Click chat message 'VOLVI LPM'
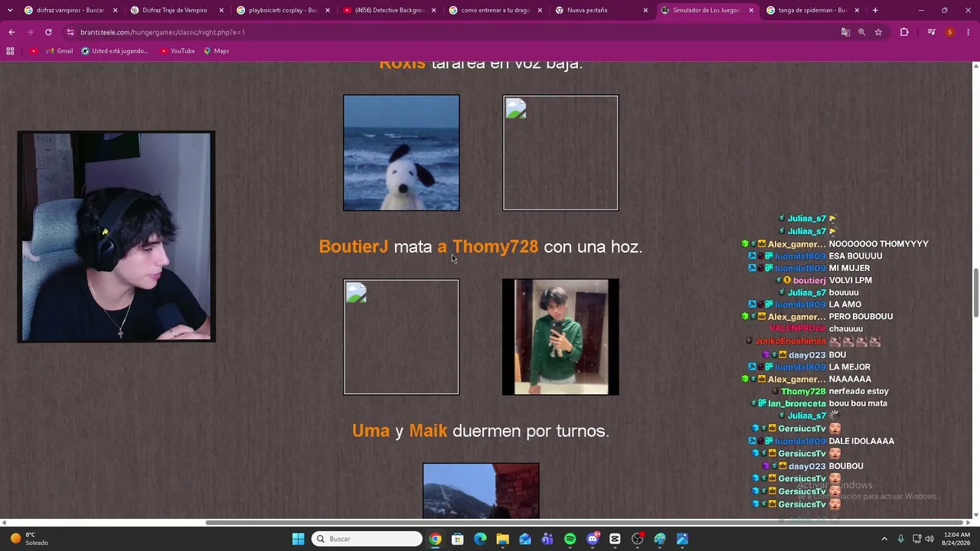This screenshot has width=980, height=551. click(851, 280)
